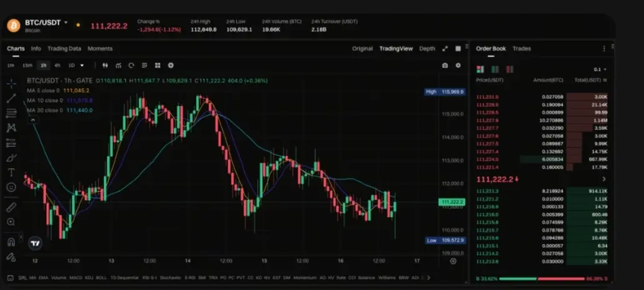Select the 15m timeframe
The width and height of the screenshot is (644, 290).
point(27,66)
